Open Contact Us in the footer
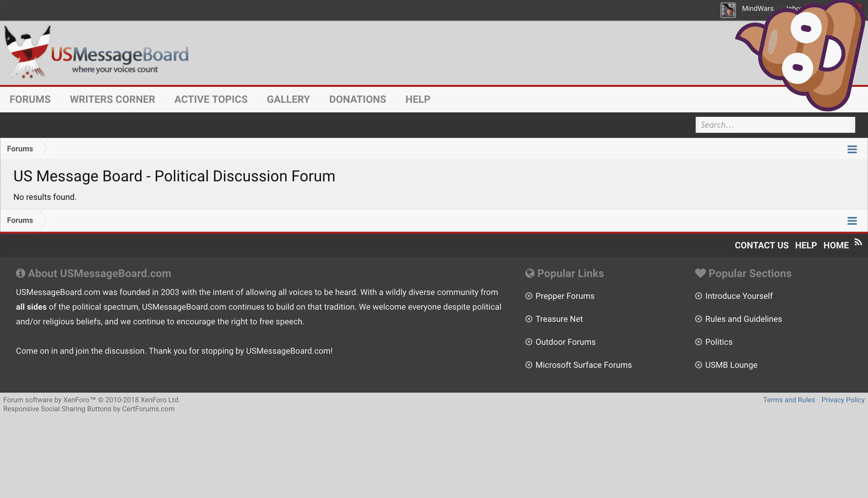The width and height of the screenshot is (868, 498). click(x=761, y=245)
